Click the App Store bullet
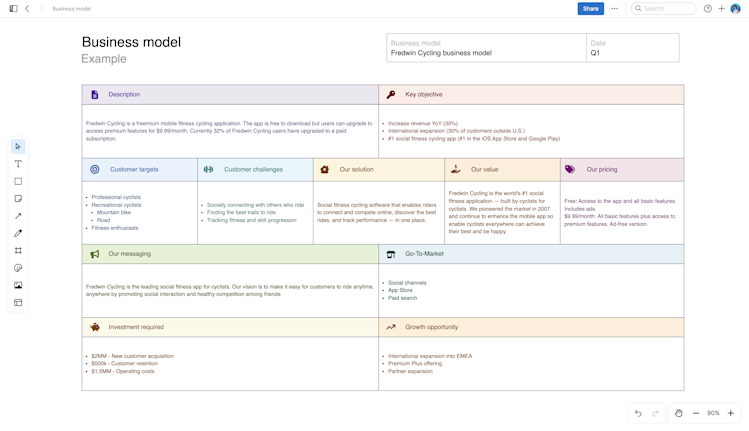This screenshot has width=749, height=431. (x=400, y=291)
